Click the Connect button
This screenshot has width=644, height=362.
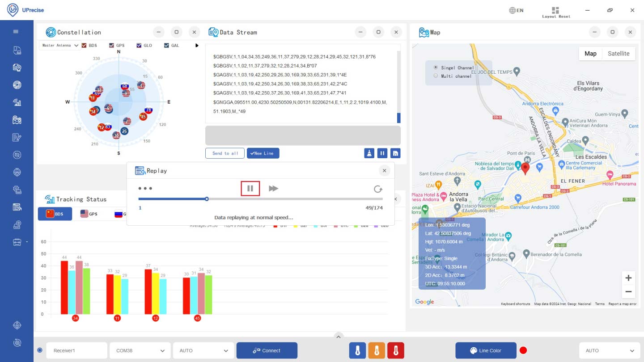(267, 351)
